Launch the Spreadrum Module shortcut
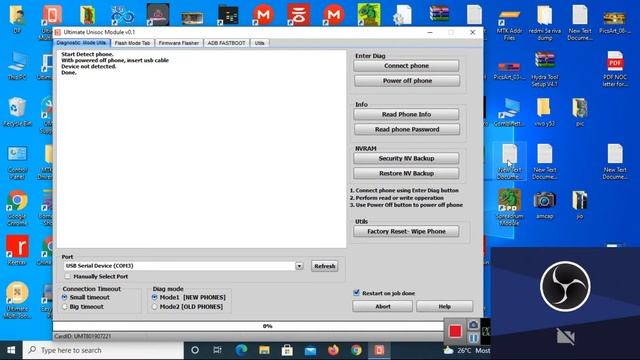Screen dimensions: 640x360 point(509,207)
